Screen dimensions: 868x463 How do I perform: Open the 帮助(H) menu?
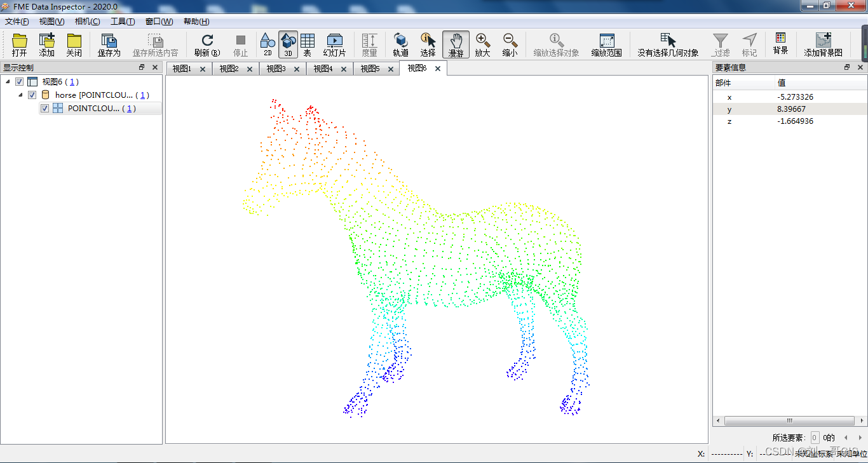[x=196, y=22]
